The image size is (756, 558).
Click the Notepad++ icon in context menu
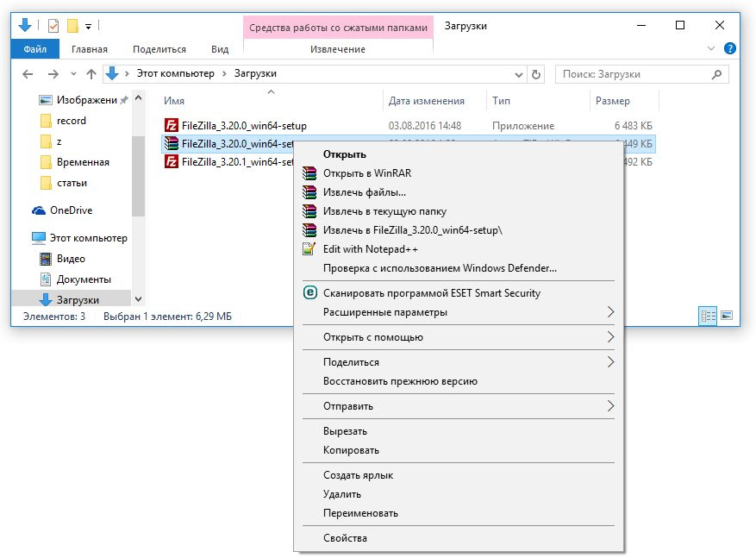pos(309,249)
